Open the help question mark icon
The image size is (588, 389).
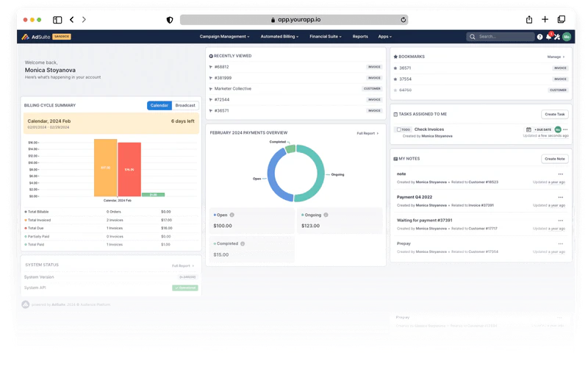pyautogui.click(x=539, y=37)
